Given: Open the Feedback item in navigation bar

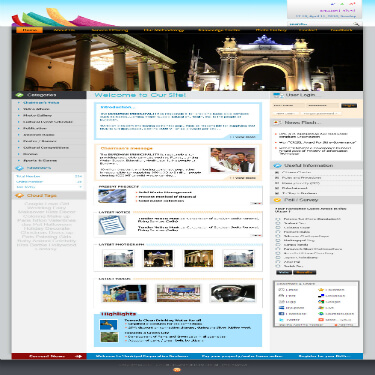Looking at the screenshot, I should [341, 30].
